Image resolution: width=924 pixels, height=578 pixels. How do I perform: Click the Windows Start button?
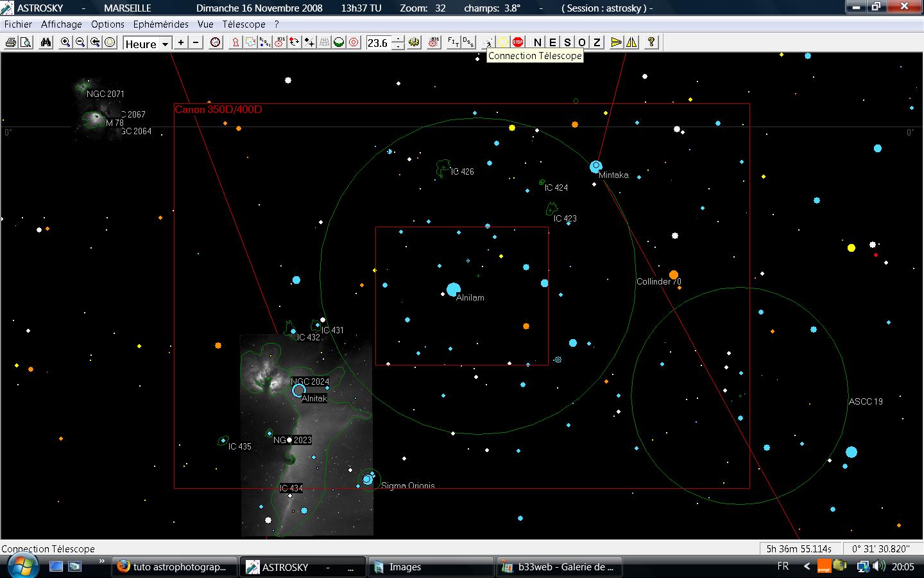point(22,566)
